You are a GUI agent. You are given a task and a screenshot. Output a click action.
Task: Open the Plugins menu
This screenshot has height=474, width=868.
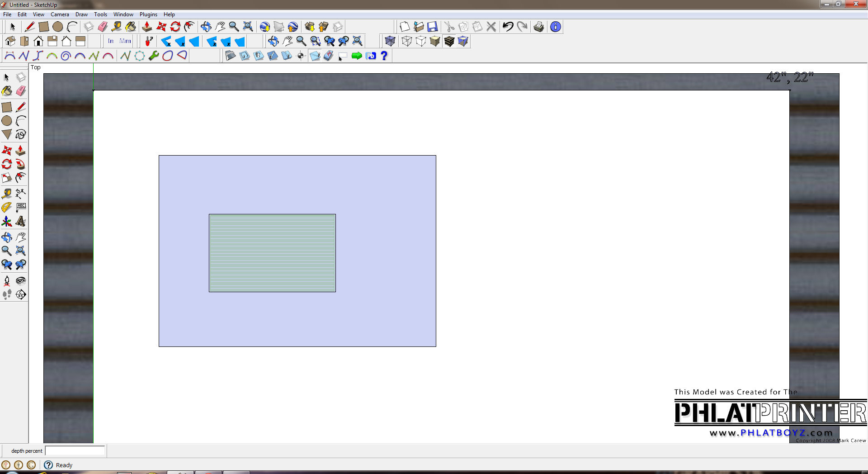(148, 14)
